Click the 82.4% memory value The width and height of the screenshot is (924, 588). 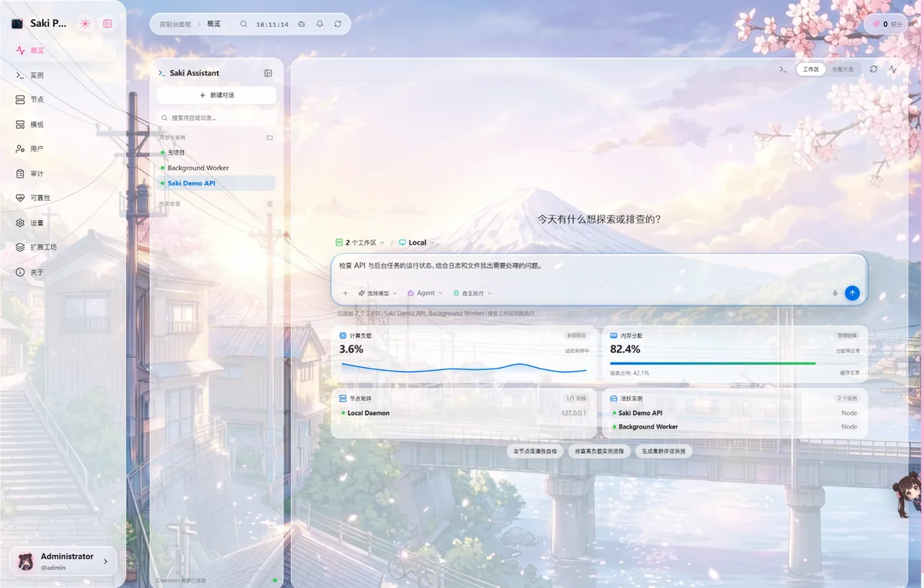625,349
